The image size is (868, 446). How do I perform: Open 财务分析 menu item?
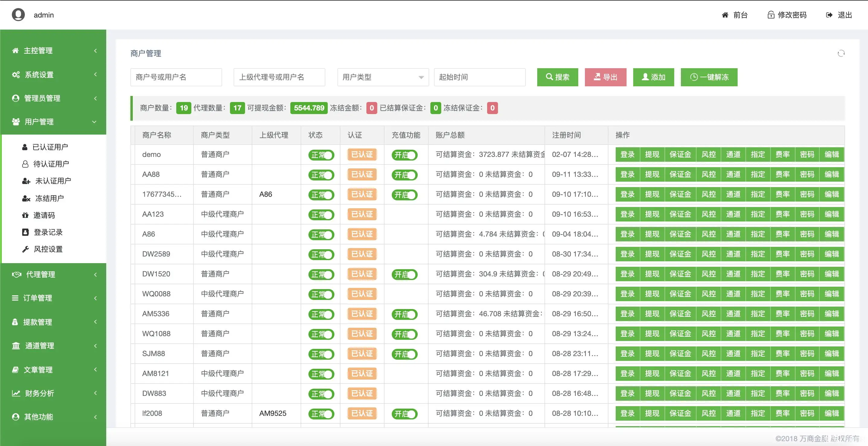53,393
